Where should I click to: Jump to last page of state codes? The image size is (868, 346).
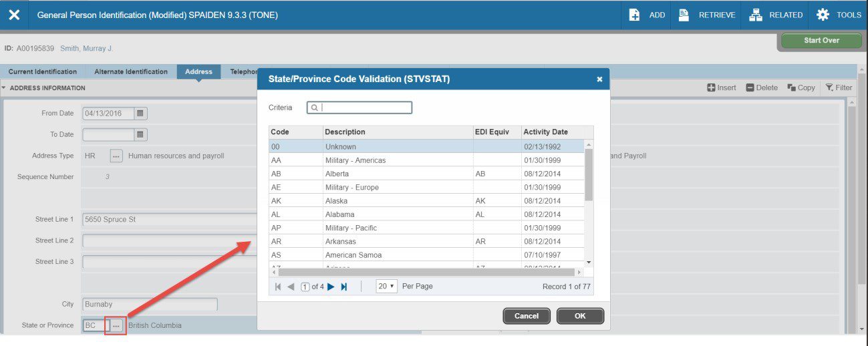[x=344, y=287]
